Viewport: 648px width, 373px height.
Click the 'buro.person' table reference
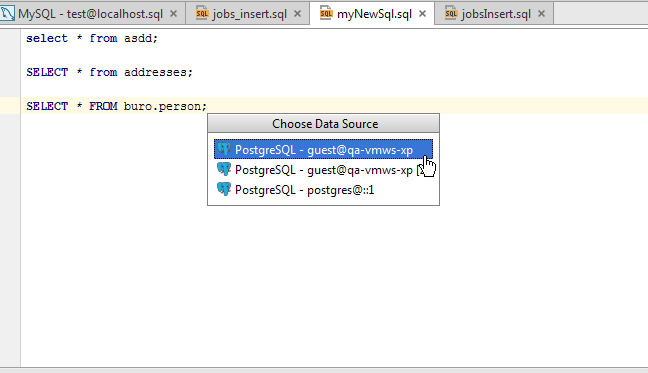tap(162, 106)
